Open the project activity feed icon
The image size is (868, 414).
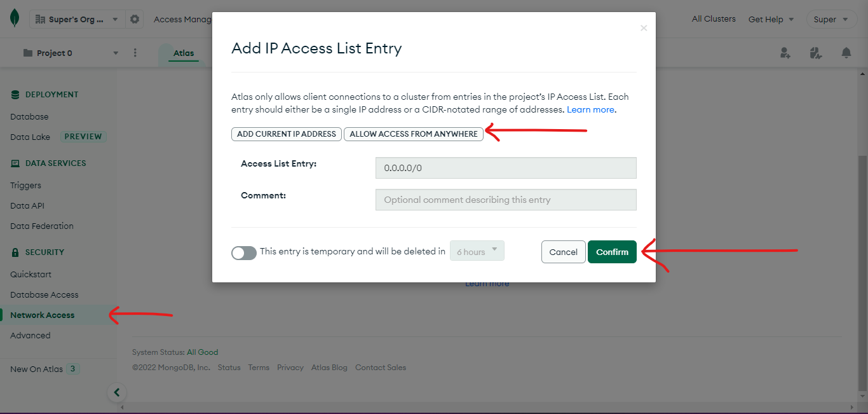(x=816, y=53)
